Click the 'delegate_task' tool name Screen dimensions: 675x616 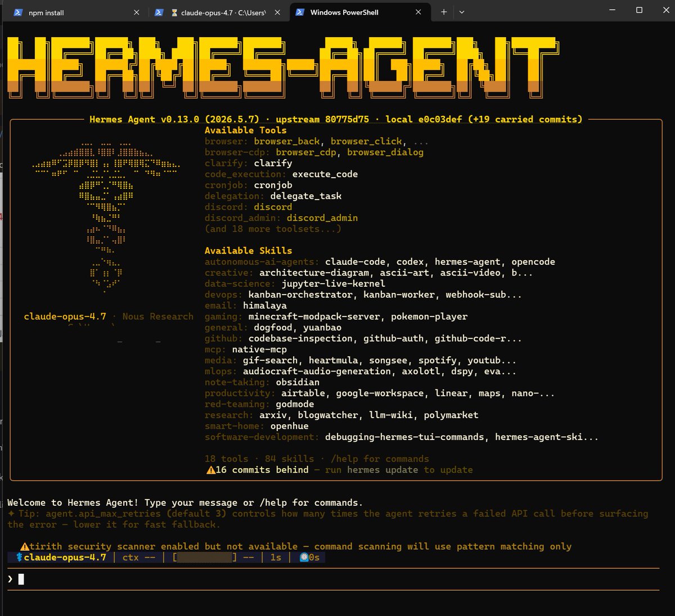point(306,196)
